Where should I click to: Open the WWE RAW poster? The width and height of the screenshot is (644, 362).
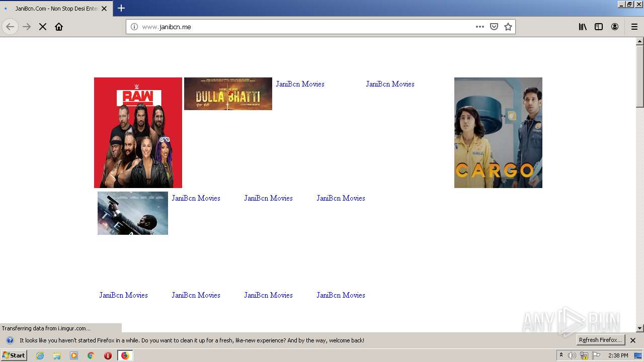[x=138, y=133]
